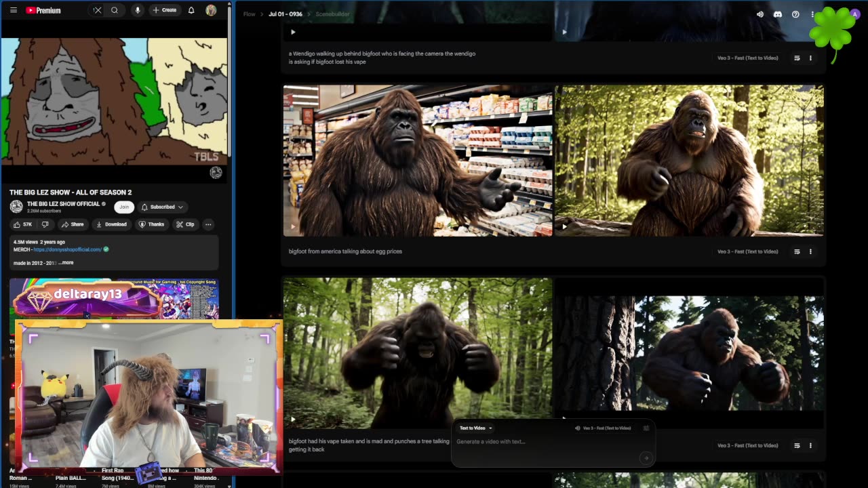Click channel watermark in video corner

click(x=216, y=173)
